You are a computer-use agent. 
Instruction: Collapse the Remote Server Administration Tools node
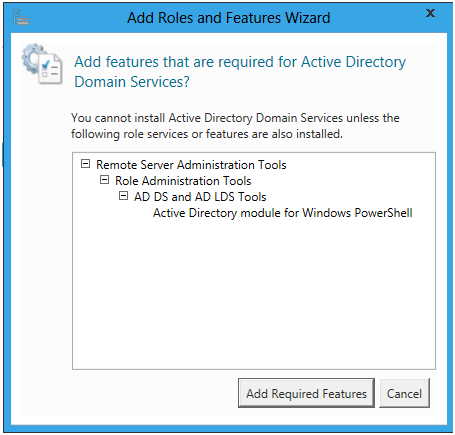pyautogui.click(x=86, y=164)
